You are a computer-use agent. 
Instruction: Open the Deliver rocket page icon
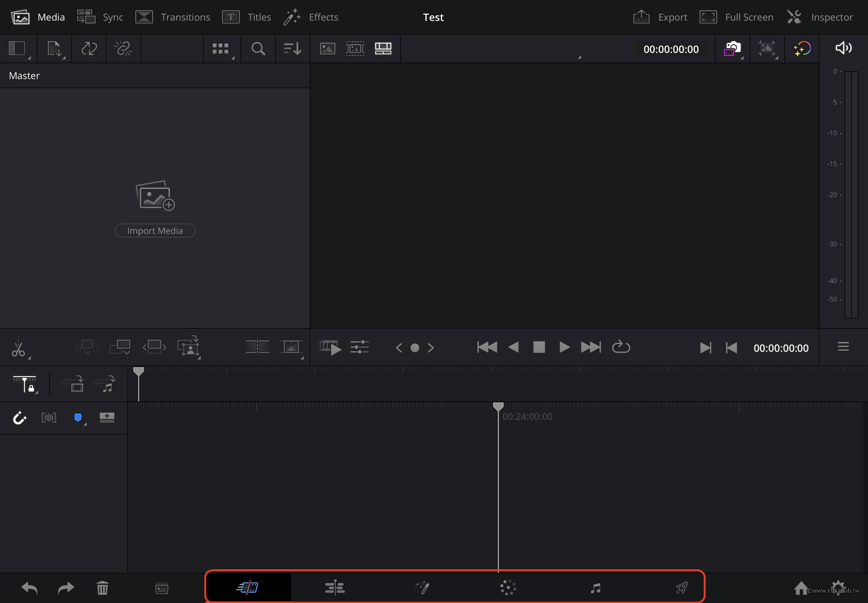coord(681,588)
